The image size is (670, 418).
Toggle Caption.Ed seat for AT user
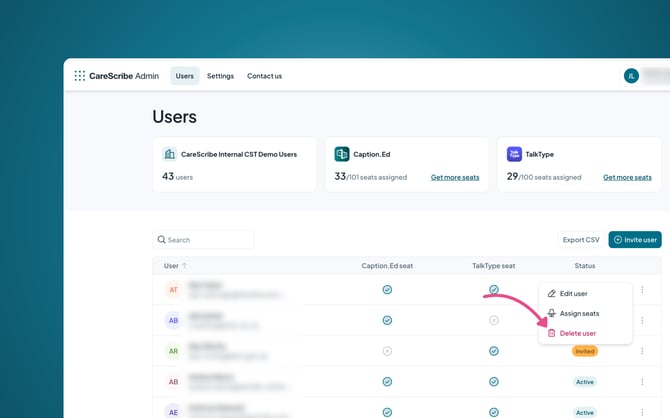[387, 290]
